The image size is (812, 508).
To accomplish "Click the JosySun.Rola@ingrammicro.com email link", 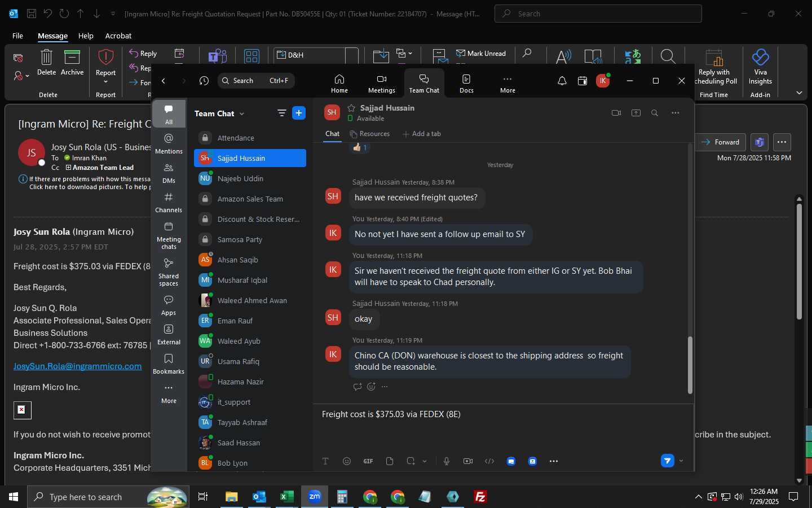I will (x=77, y=366).
